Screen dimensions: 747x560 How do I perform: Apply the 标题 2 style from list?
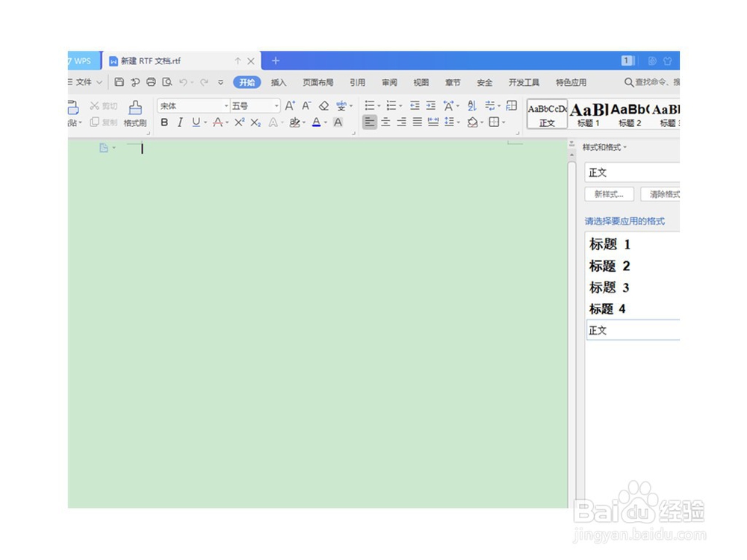point(633,266)
